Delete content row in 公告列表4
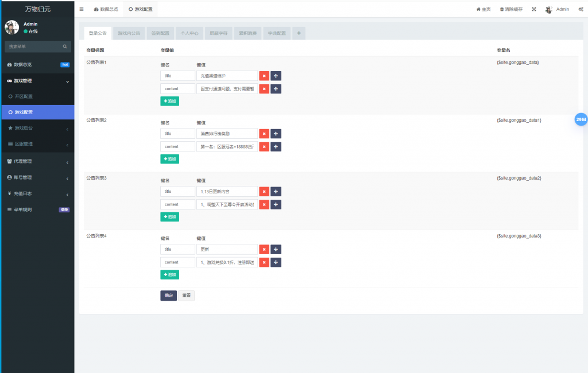 pos(264,262)
